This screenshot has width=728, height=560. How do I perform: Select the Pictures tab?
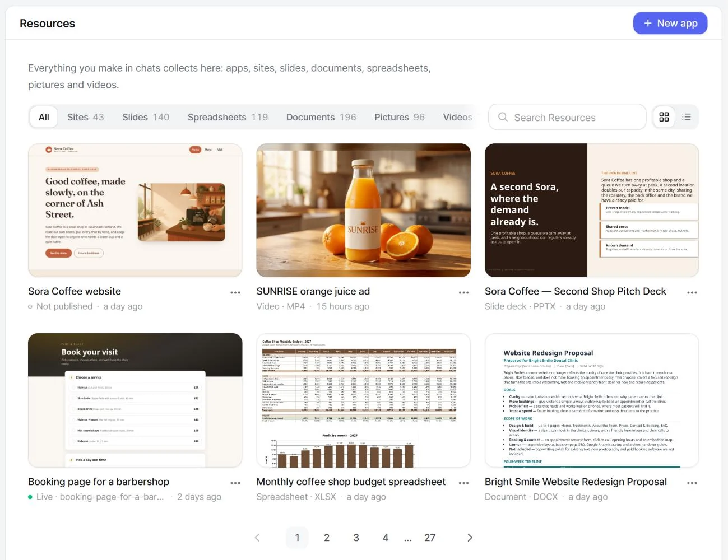[x=400, y=117]
